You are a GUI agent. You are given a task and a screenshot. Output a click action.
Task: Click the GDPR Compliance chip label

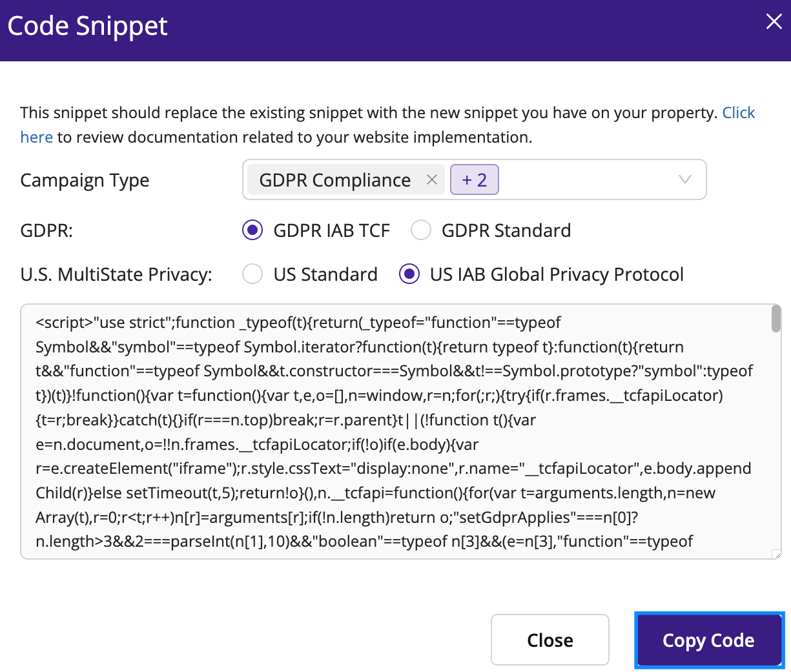[x=335, y=180]
